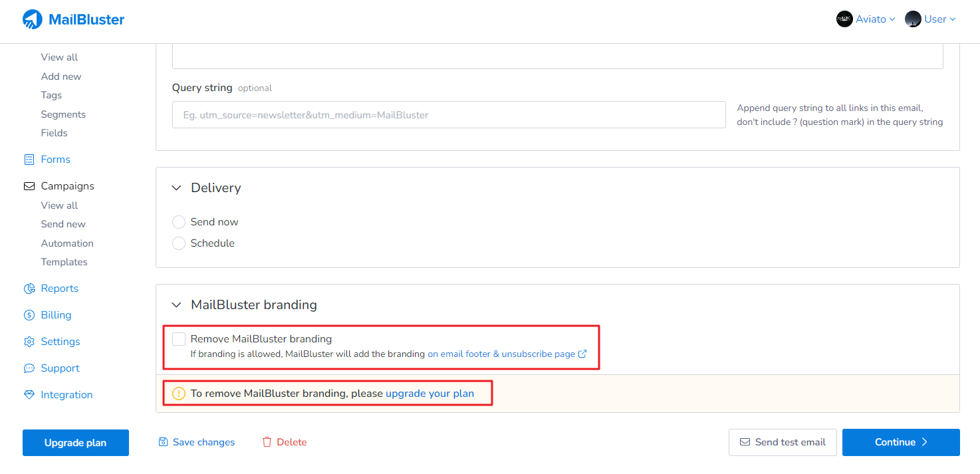Click the Support chat bubble icon
The height and width of the screenshot is (474, 980).
(x=29, y=368)
